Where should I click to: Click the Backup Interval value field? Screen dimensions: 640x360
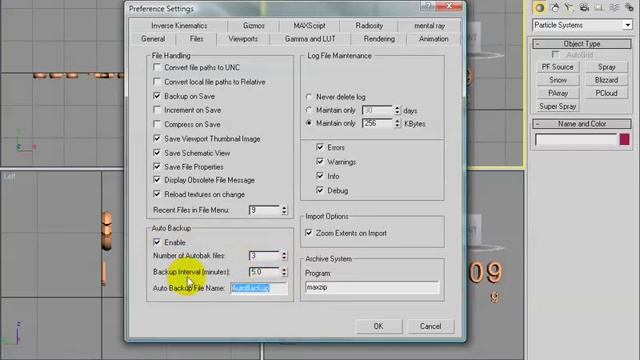click(264, 272)
